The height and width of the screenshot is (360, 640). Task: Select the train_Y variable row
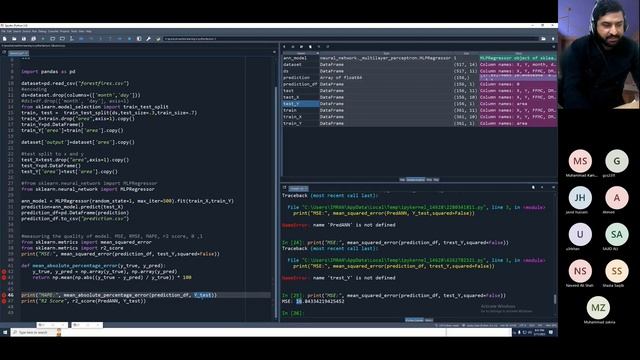coord(420,123)
